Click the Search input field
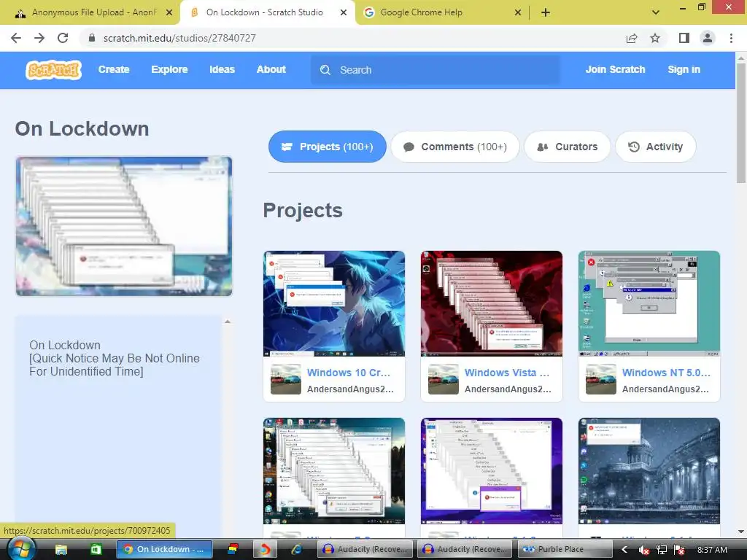This screenshot has width=747, height=560. tap(436, 70)
